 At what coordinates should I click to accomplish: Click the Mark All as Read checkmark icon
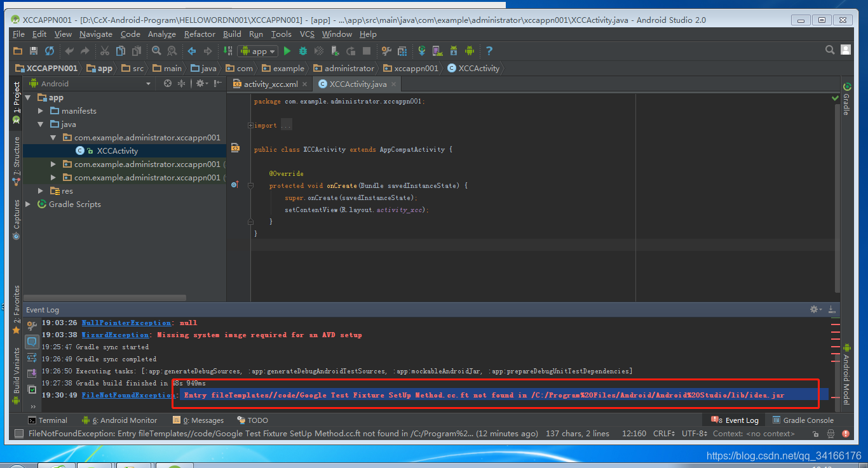tap(31, 389)
